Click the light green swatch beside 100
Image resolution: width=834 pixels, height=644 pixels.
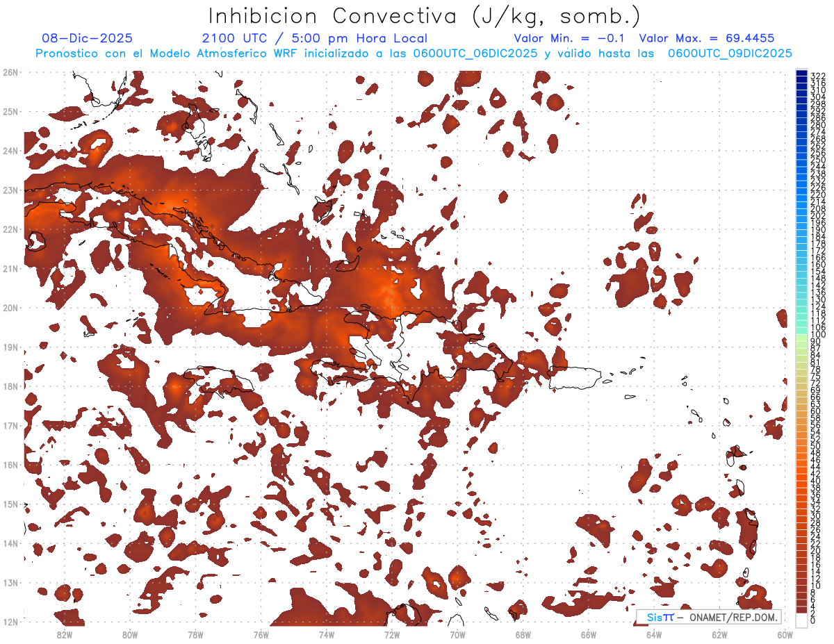coord(801,338)
